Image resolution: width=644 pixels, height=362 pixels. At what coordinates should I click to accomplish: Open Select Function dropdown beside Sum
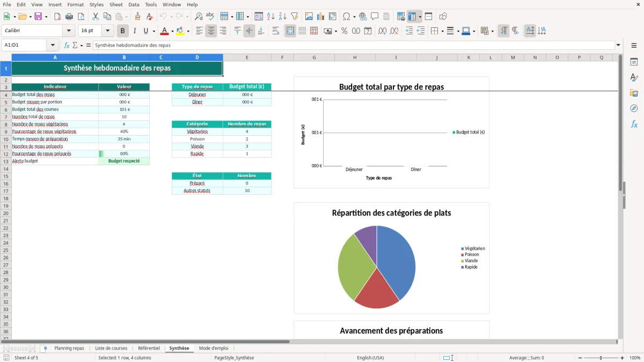click(x=82, y=45)
